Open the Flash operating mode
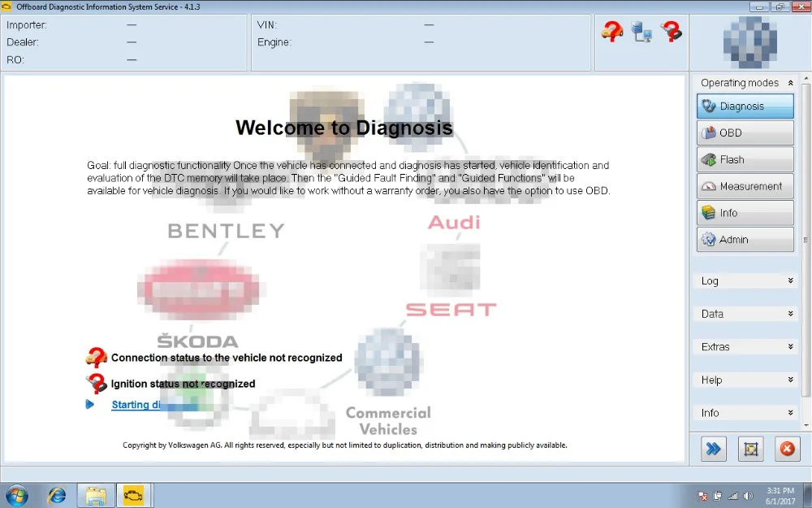This screenshot has height=508, width=812. (x=745, y=159)
